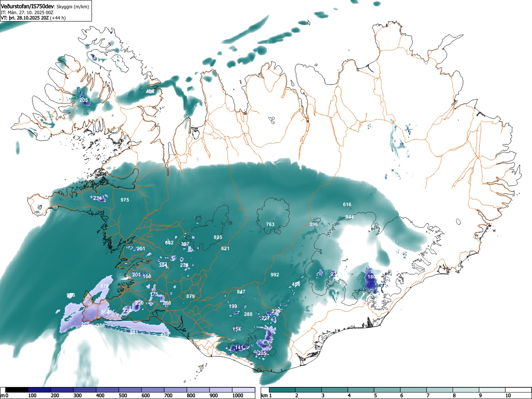Click the 835 visibility value

(x=218, y=238)
